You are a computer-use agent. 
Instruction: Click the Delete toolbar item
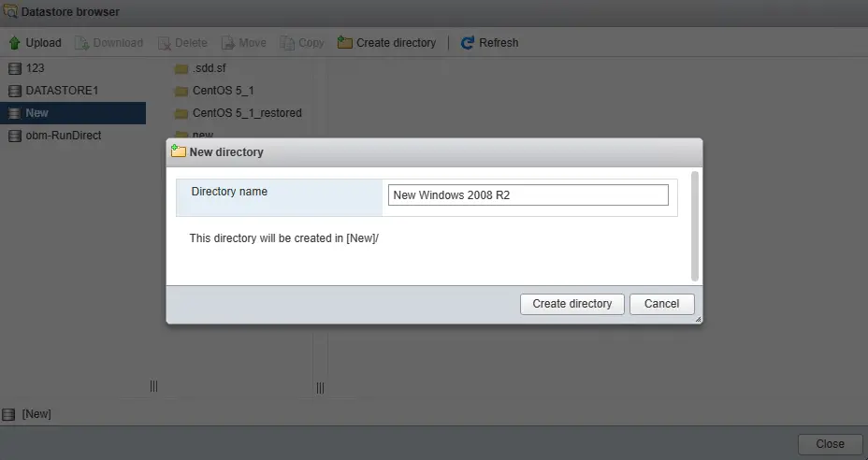(x=182, y=43)
